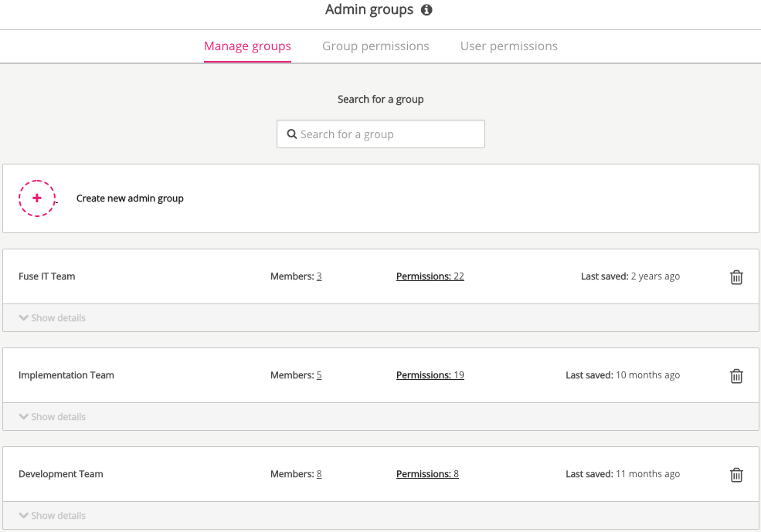Open the User permissions tab

coord(508,46)
